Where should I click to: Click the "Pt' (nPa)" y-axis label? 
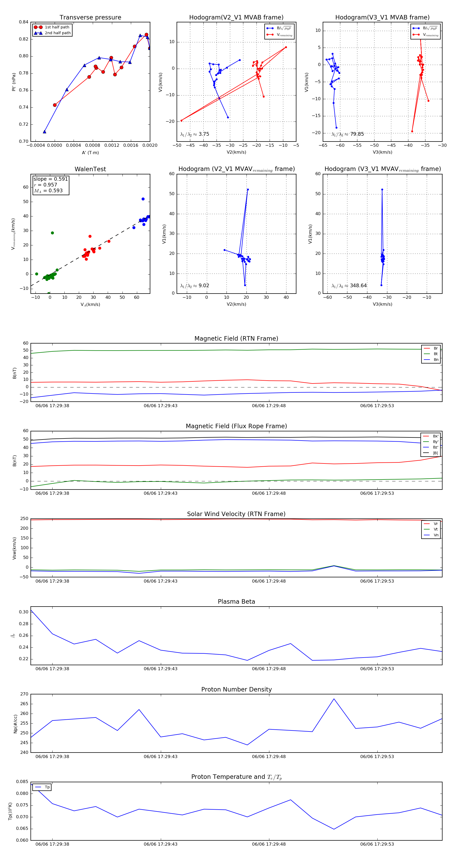14,82
